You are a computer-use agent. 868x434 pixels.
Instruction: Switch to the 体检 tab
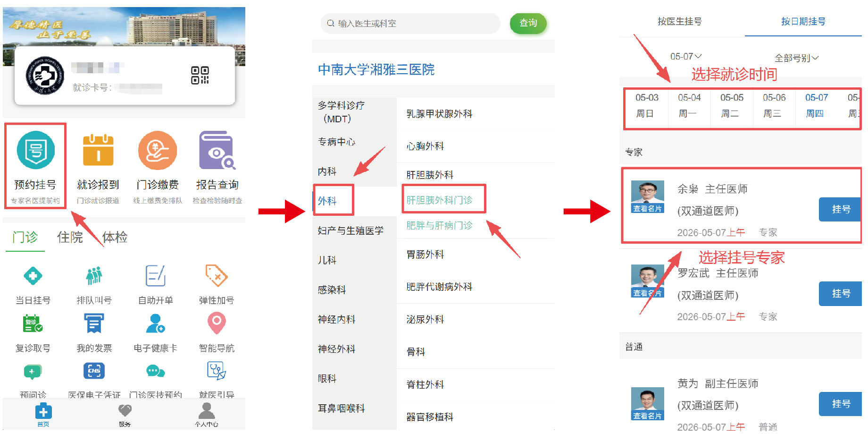point(115,237)
